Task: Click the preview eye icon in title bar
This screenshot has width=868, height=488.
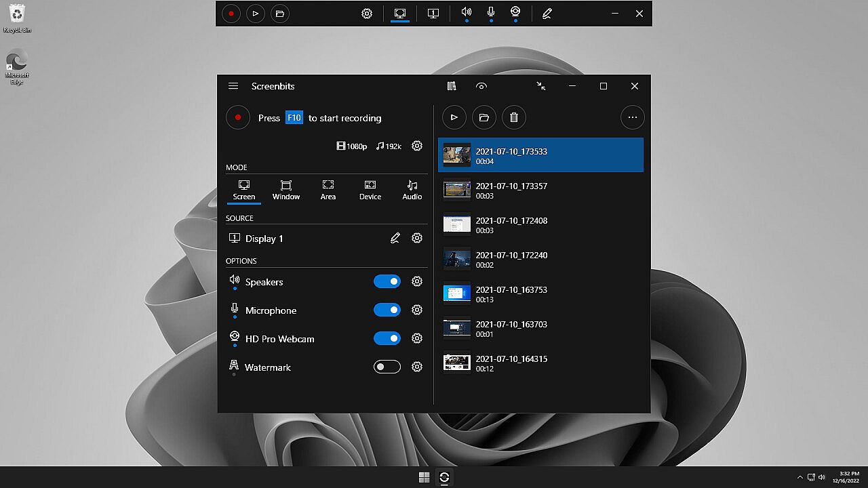Action: (x=481, y=86)
